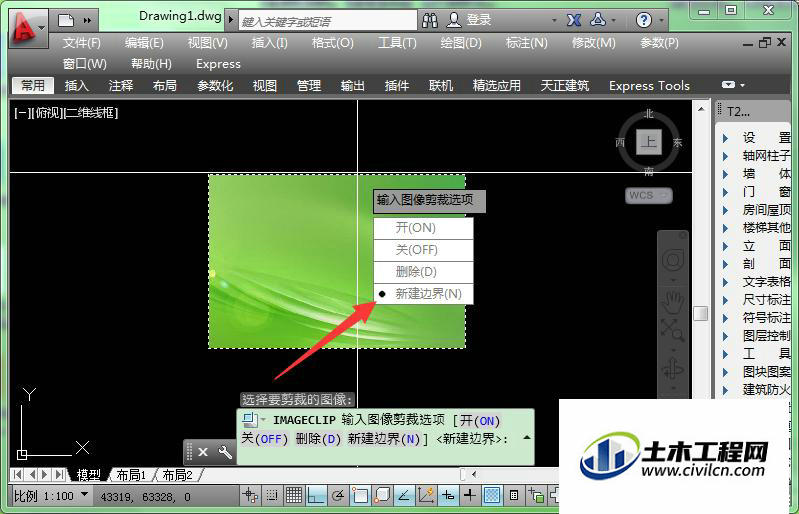The image size is (799, 514).
Task: Click the IMAGECLIP command icon in command line
Action: click(x=250, y=420)
